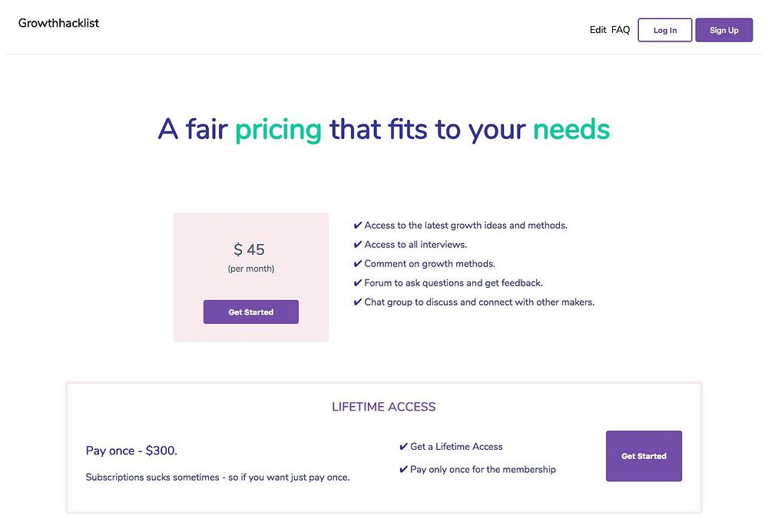The image size is (768, 532).
Task: Click checkmark next to all interviews
Action: [358, 245]
